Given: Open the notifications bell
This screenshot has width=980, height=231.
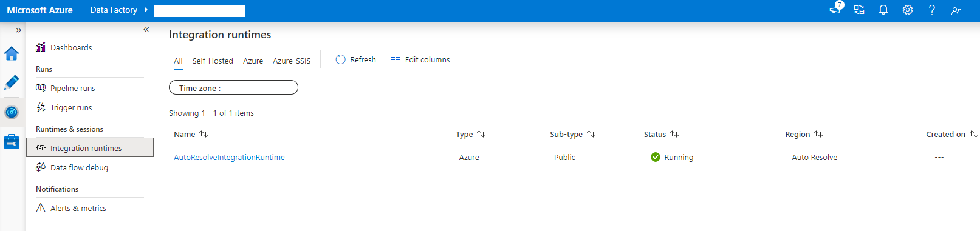Looking at the screenshot, I should 883,10.
